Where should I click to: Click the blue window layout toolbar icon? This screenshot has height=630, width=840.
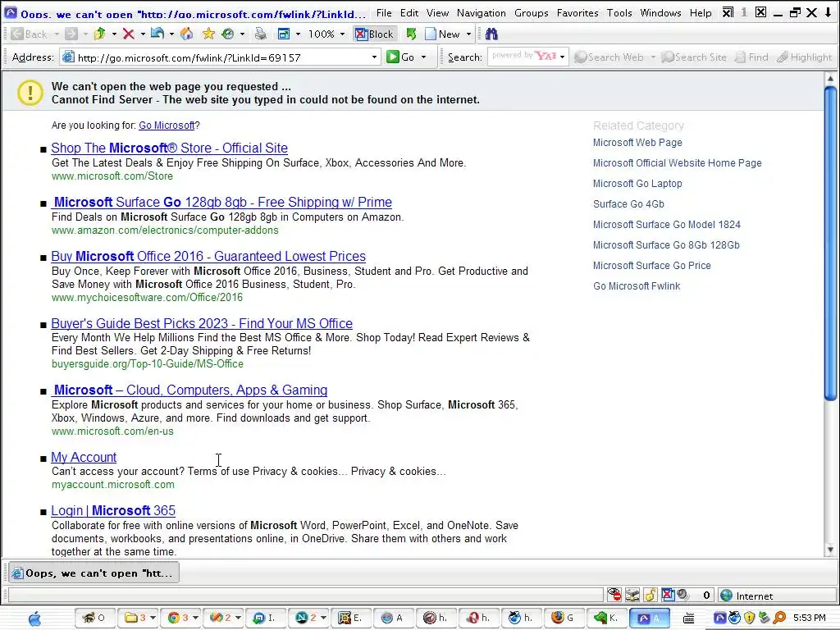point(284,34)
